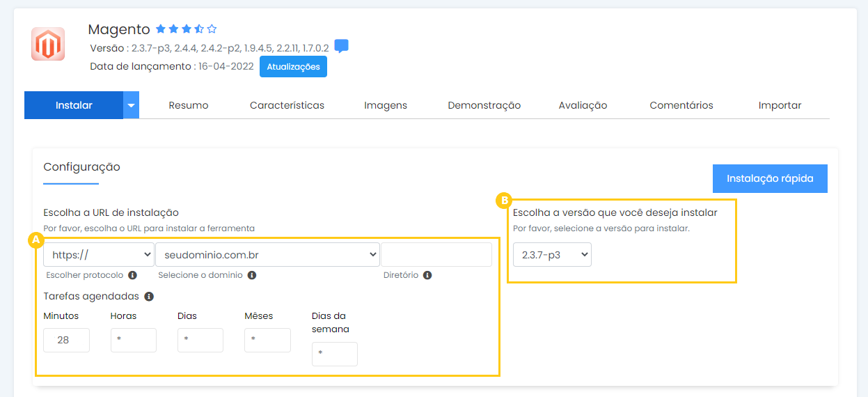The width and height of the screenshot is (868, 397).
Task: Show info icon beside Tarefas agendadas
Action: pos(149,296)
